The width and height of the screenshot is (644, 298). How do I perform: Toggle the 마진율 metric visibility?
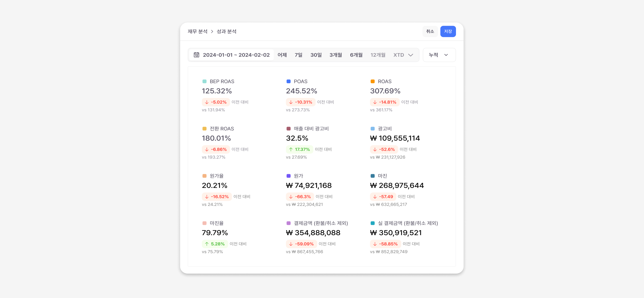click(x=204, y=223)
